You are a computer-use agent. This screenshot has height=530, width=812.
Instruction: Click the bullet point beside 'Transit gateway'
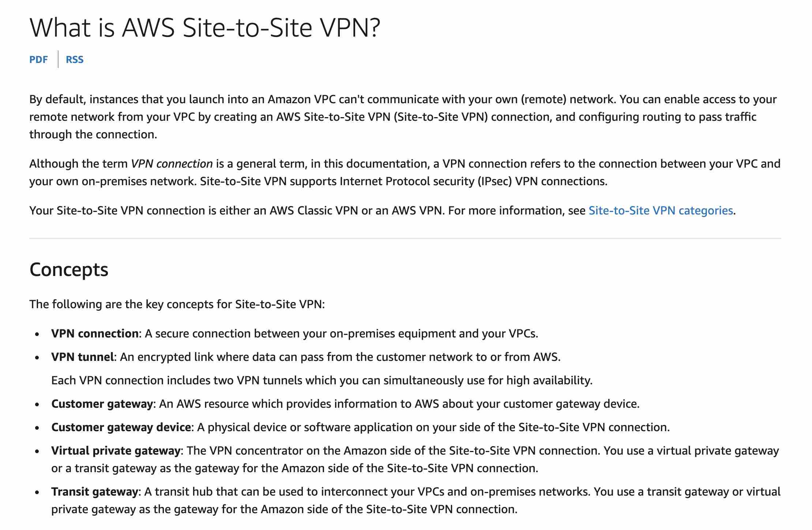37,492
